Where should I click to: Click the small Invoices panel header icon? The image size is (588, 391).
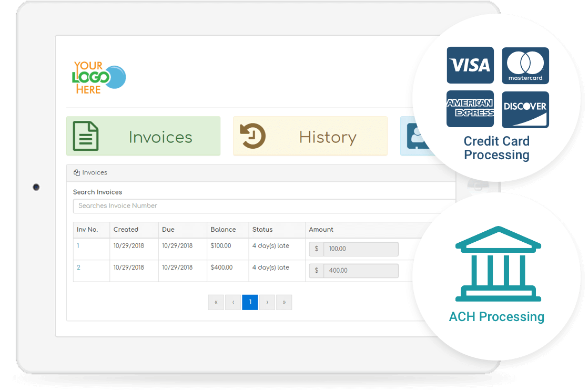click(76, 172)
